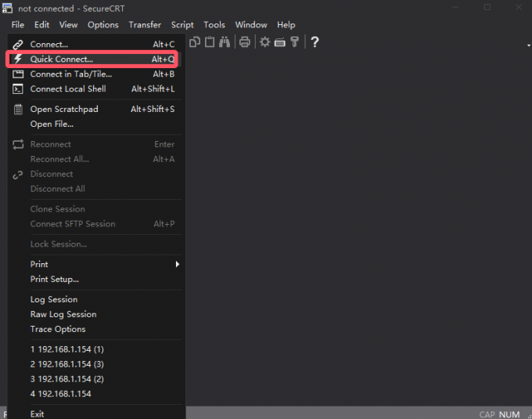Image resolution: width=532 pixels, height=419 pixels.
Task: Click the lightning Quick Connect icon
Action: (18, 59)
